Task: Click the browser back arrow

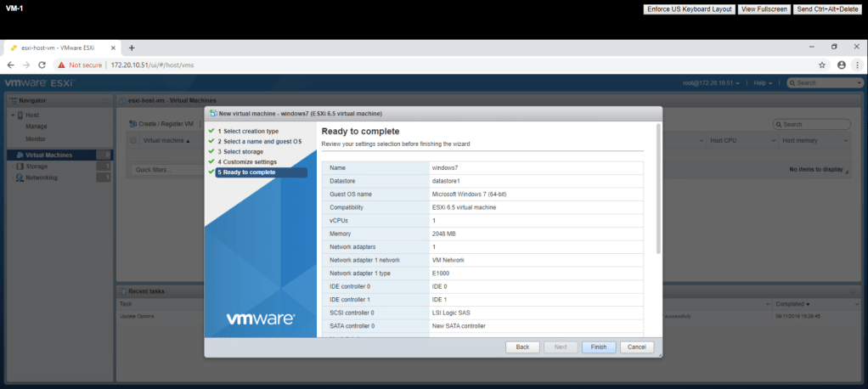Action: 10,65
